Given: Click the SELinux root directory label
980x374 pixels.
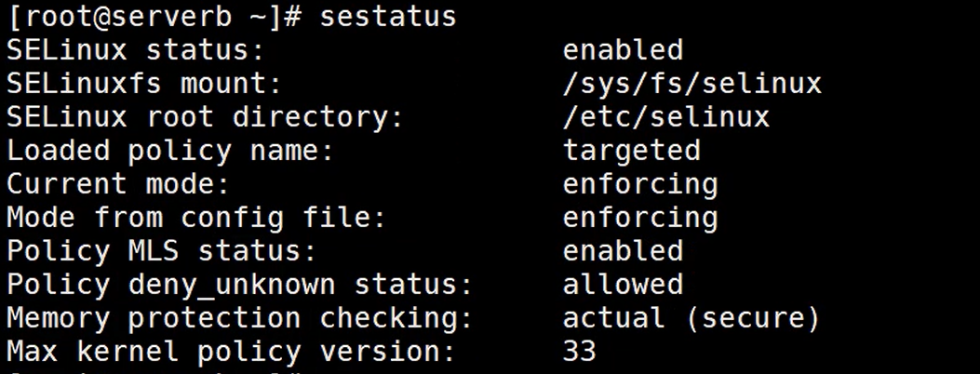Looking at the screenshot, I should click(205, 116).
